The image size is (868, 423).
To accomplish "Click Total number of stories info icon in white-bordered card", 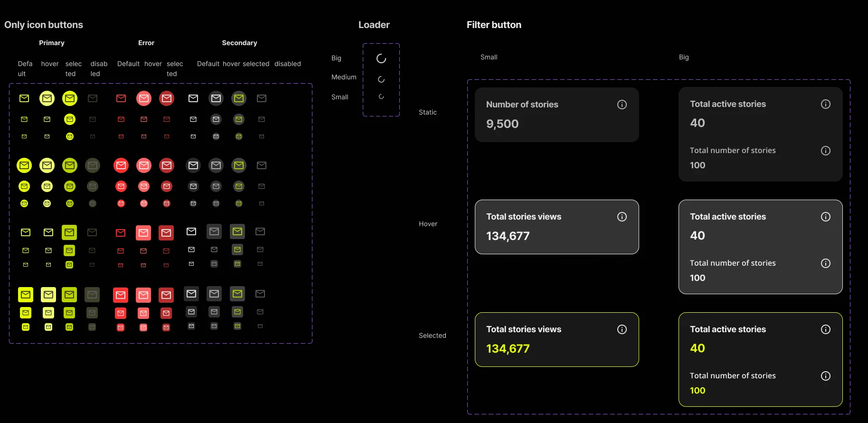I will pos(826,263).
